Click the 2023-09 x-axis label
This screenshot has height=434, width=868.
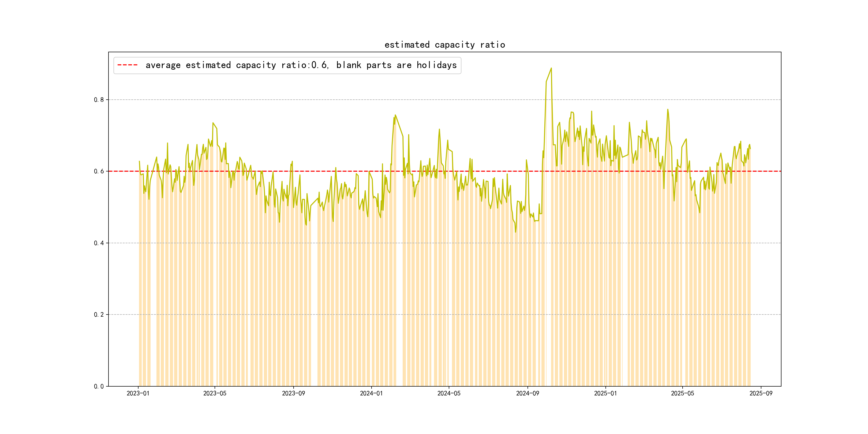click(293, 394)
